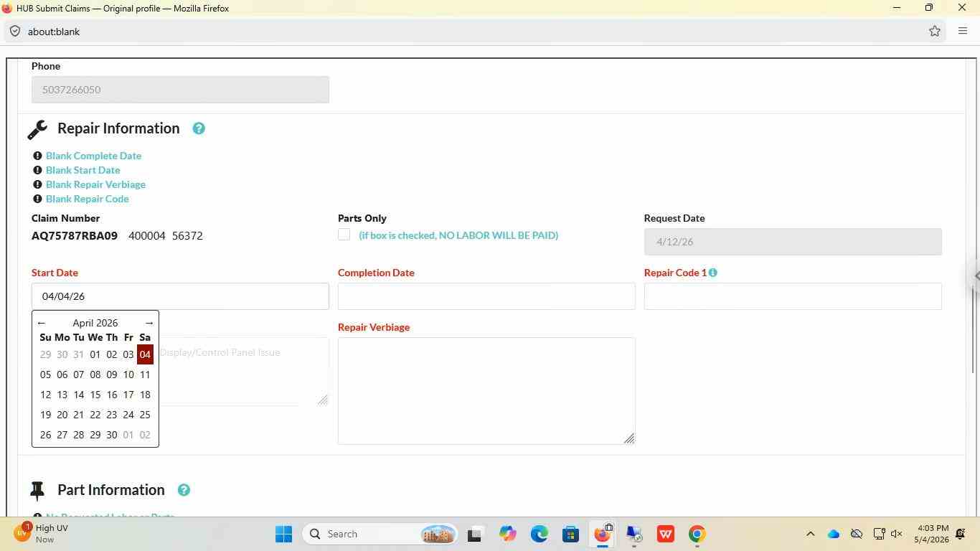Click the Completion Date input field

[486, 296]
